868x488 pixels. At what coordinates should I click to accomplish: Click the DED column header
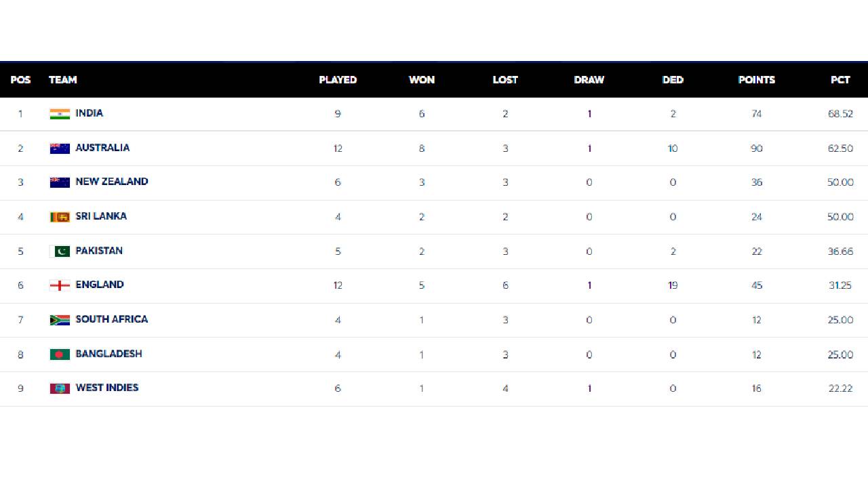tap(673, 80)
